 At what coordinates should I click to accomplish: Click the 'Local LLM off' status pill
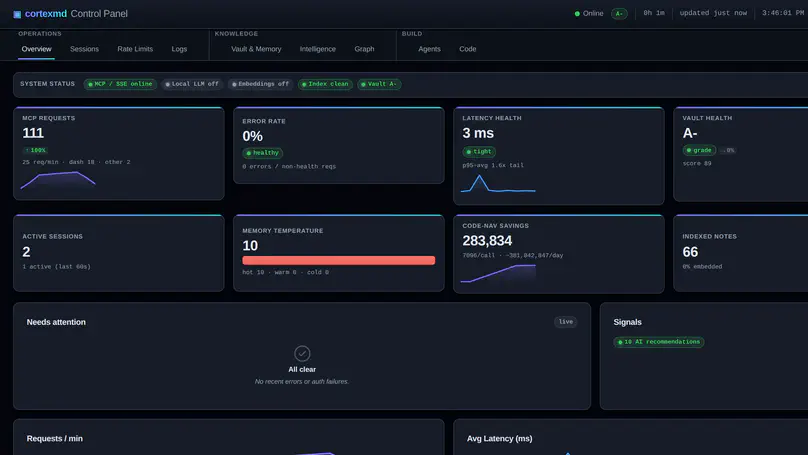192,84
